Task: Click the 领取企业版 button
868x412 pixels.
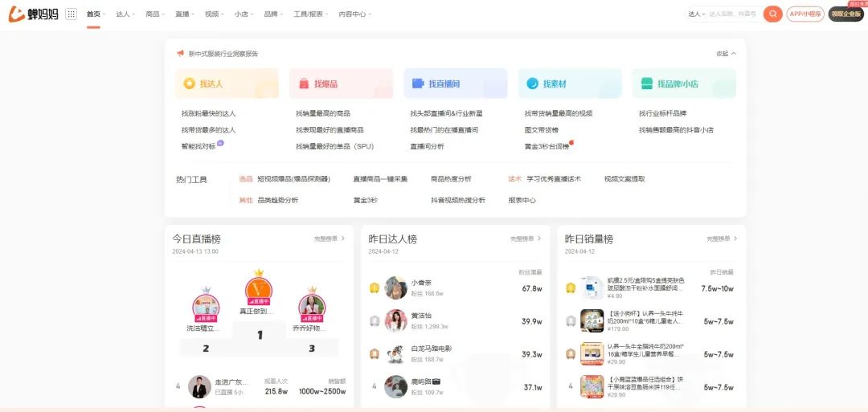Action: coord(845,14)
